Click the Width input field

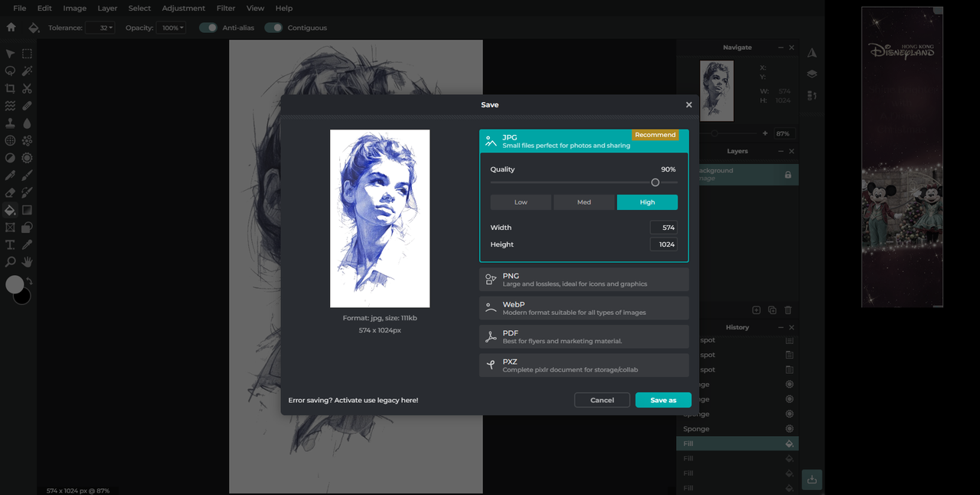coord(664,228)
